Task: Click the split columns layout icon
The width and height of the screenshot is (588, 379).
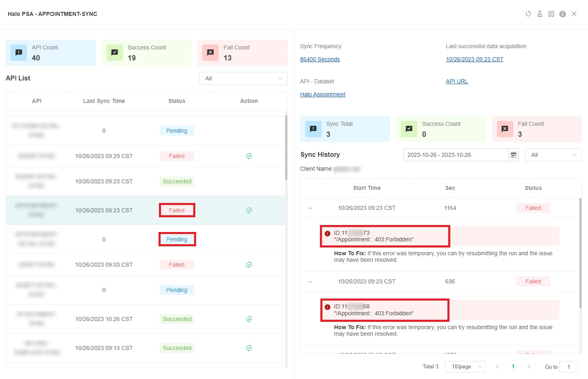Action: [x=551, y=14]
